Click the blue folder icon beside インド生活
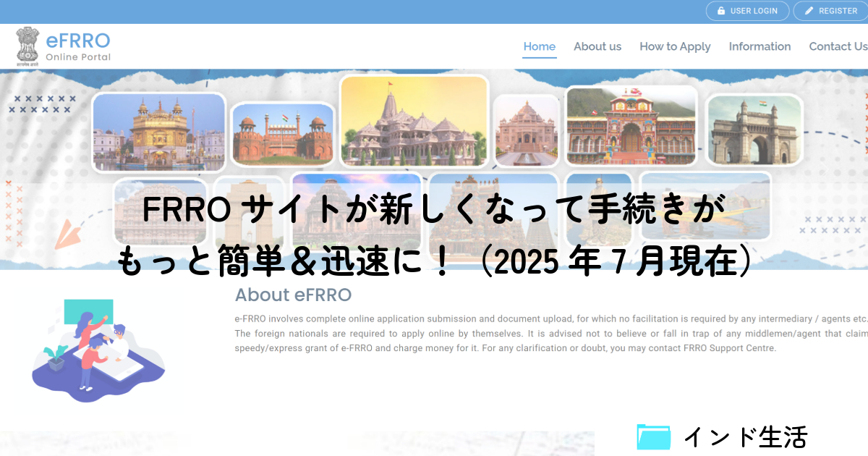The height and width of the screenshot is (456, 868). coord(654,436)
